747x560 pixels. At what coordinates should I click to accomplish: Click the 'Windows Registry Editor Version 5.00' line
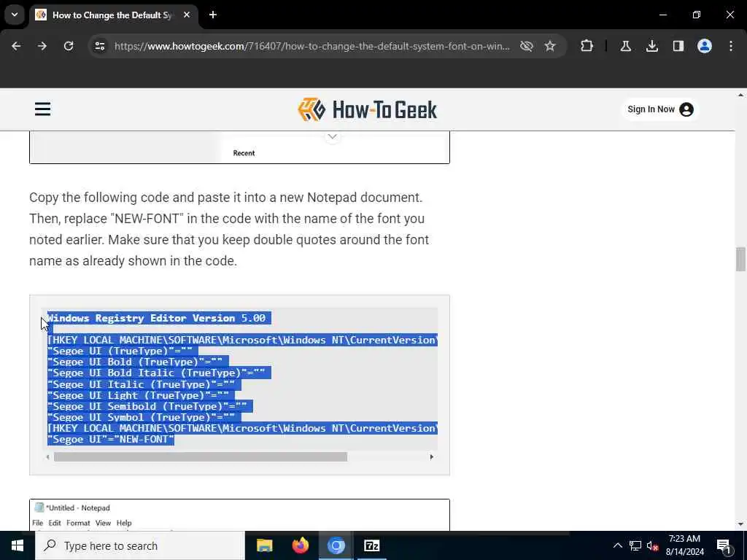156,318
